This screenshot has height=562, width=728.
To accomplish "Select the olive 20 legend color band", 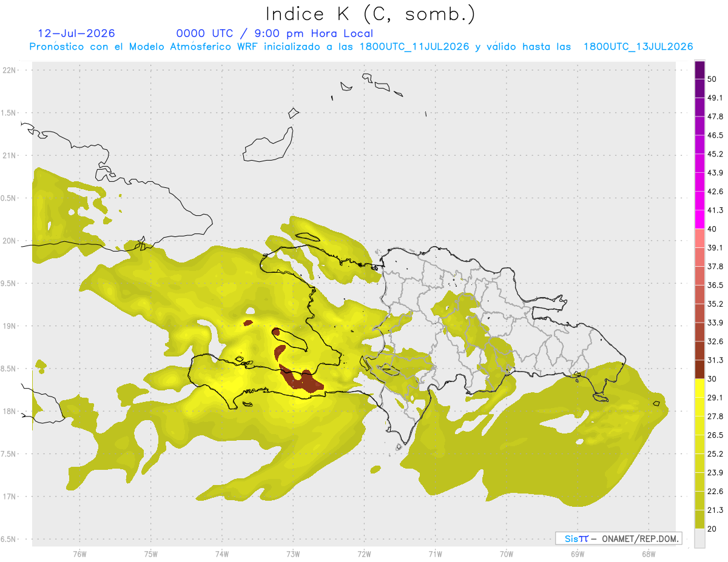I will point(699,519).
